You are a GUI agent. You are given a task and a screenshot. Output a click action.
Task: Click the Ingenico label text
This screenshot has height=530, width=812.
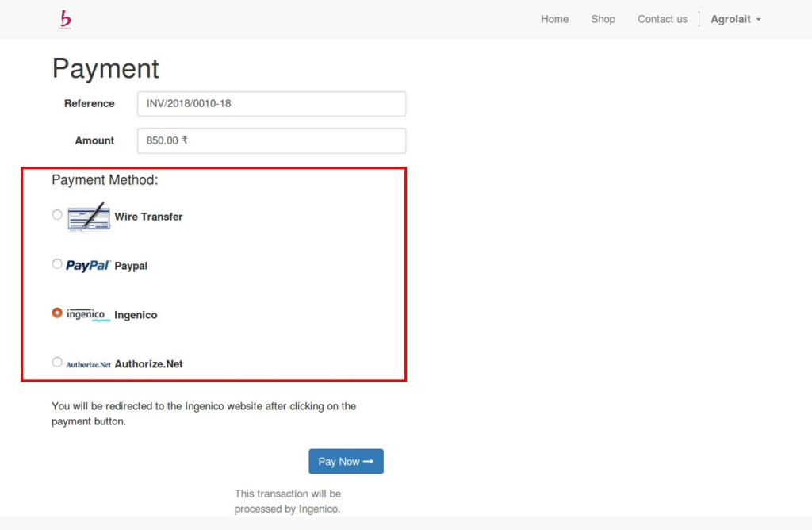coord(136,315)
